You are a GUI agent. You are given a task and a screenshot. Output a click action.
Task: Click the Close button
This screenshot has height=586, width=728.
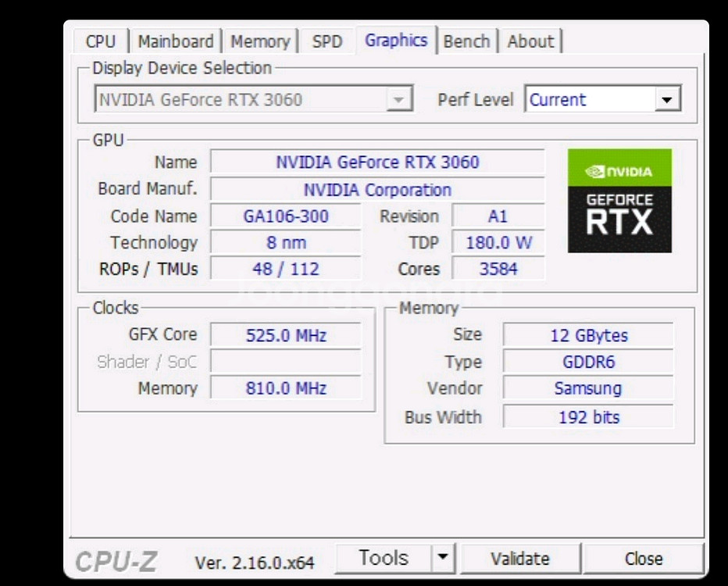[643, 559]
